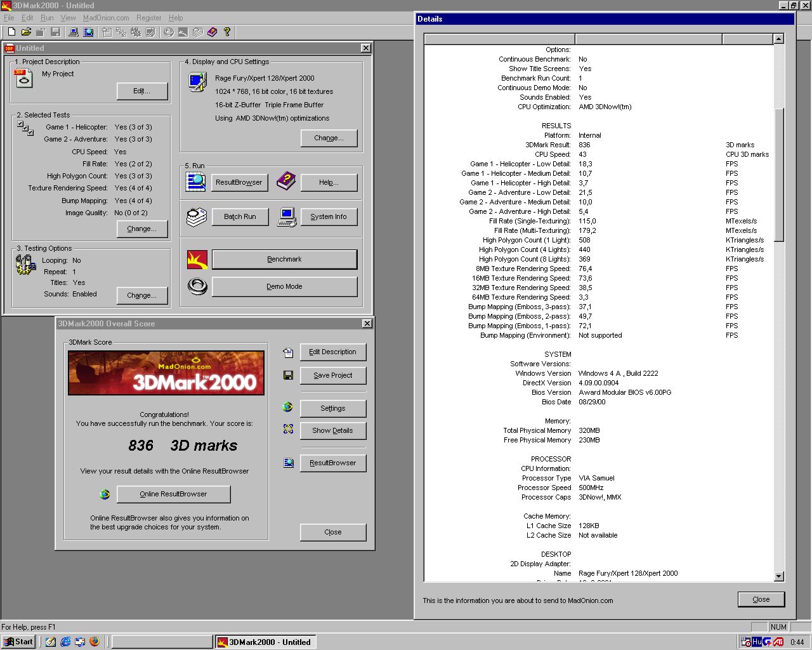This screenshot has height=650, width=812.
Task: Click the Batch Run button
Action: pyautogui.click(x=240, y=217)
